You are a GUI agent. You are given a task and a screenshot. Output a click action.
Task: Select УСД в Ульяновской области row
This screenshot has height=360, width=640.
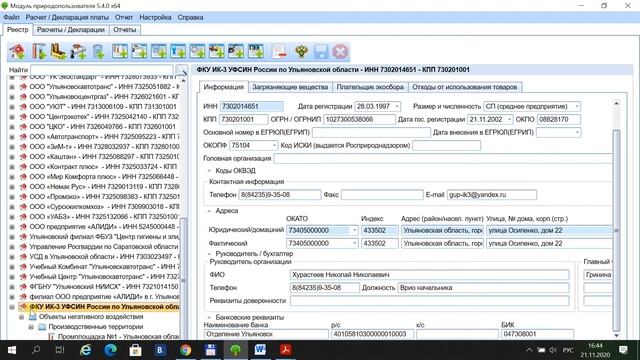[x=104, y=257]
